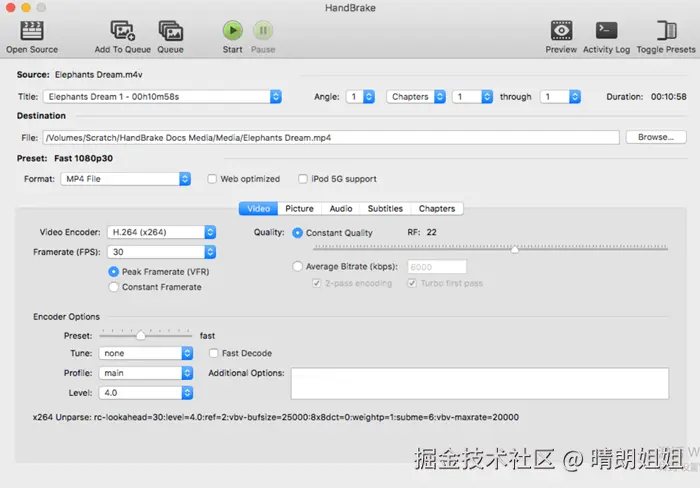
Task: Click the Browse... button
Action: coord(656,137)
